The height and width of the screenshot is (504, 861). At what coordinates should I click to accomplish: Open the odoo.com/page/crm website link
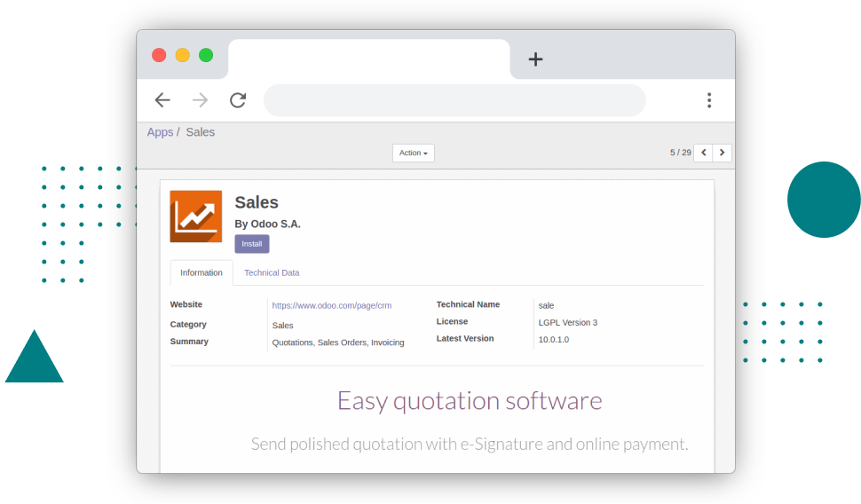click(331, 305)
